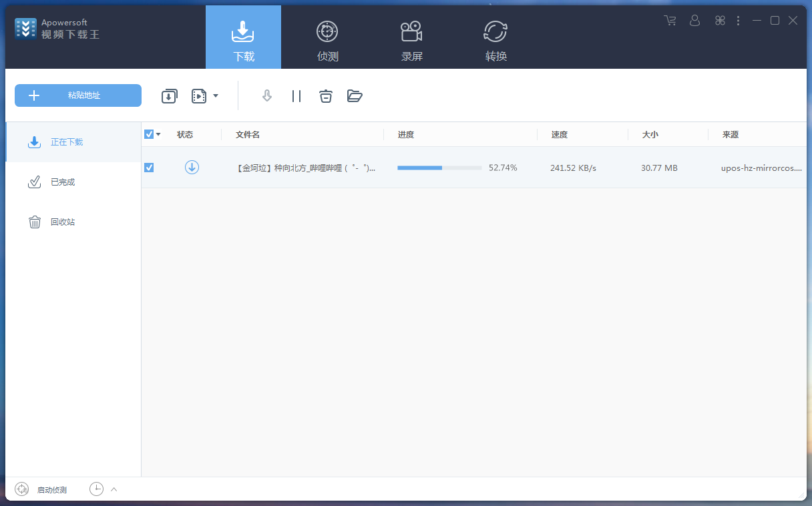This screenshot has height=506, width=812.
Task: Open the download folder icon
Action: pos(355,95)
